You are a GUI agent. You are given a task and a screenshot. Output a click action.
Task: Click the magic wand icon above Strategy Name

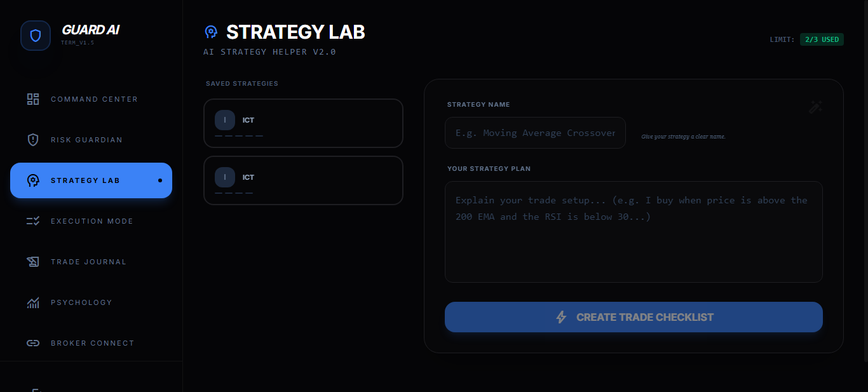[815, 107]
